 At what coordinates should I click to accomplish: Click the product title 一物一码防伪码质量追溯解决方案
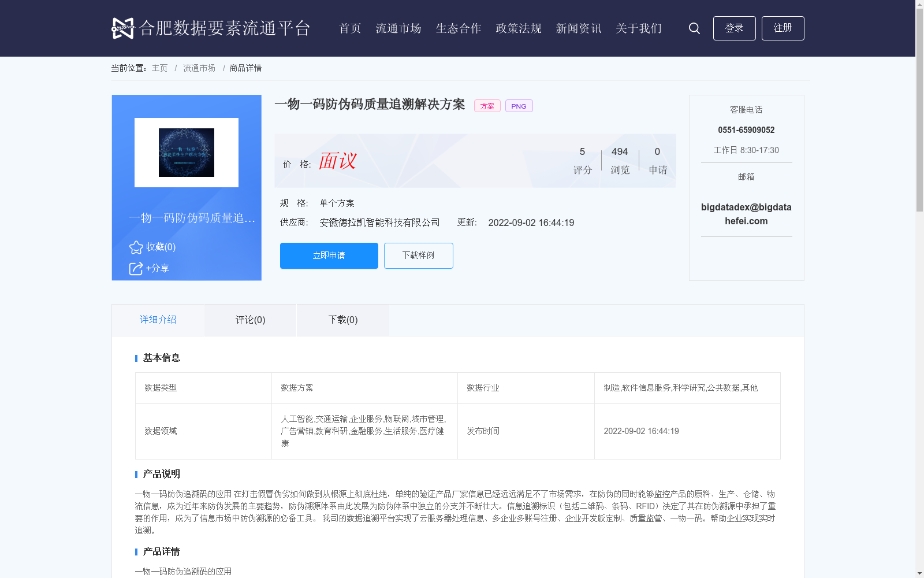pyautogui.click(x=370, y=105)
